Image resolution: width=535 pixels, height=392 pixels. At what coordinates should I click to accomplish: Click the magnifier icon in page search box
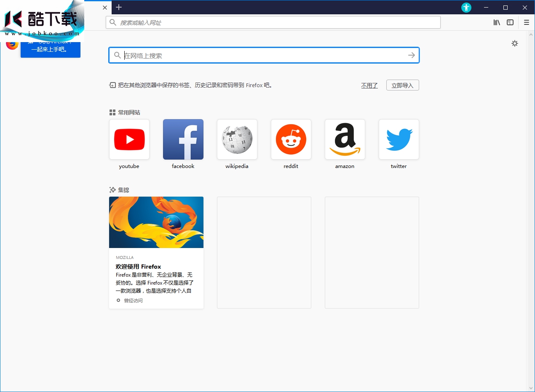118,55
